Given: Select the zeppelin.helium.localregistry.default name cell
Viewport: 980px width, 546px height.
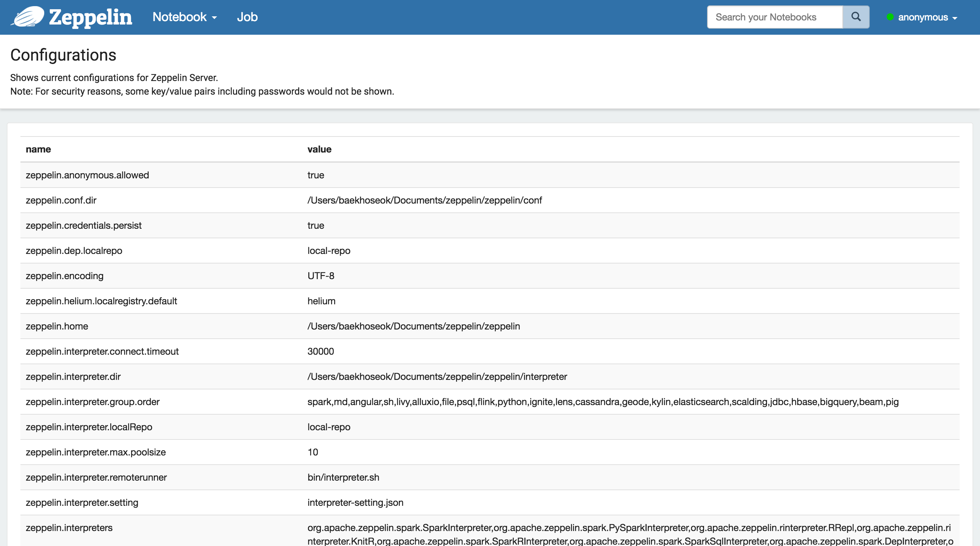Looking at the screenshot, I should click(101, 301).
